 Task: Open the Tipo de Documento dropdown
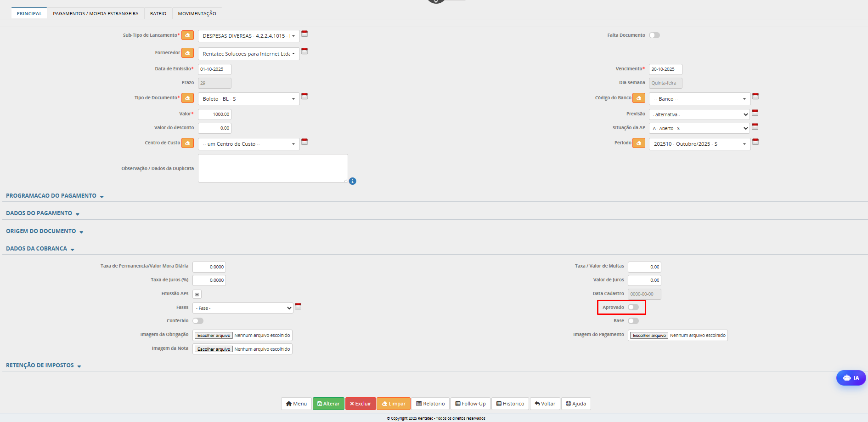(248, 99)
